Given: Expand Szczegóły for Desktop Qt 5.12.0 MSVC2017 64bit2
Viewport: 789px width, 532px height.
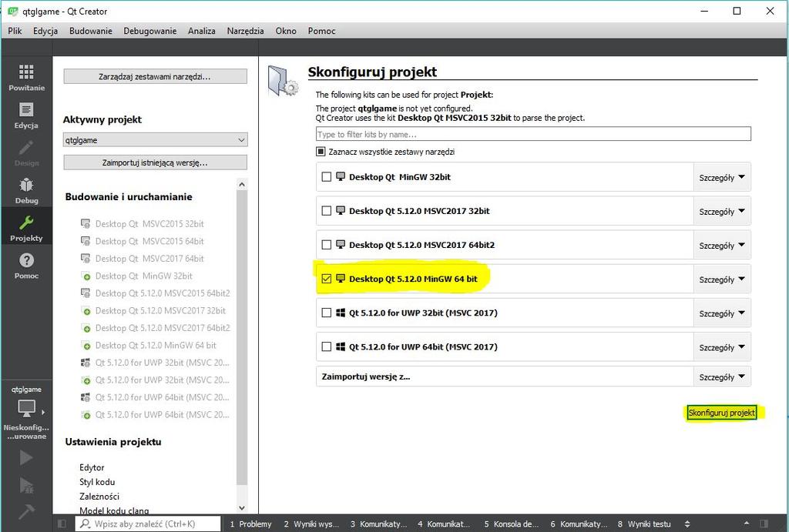Looking at the screenshot, I should 721,246.
